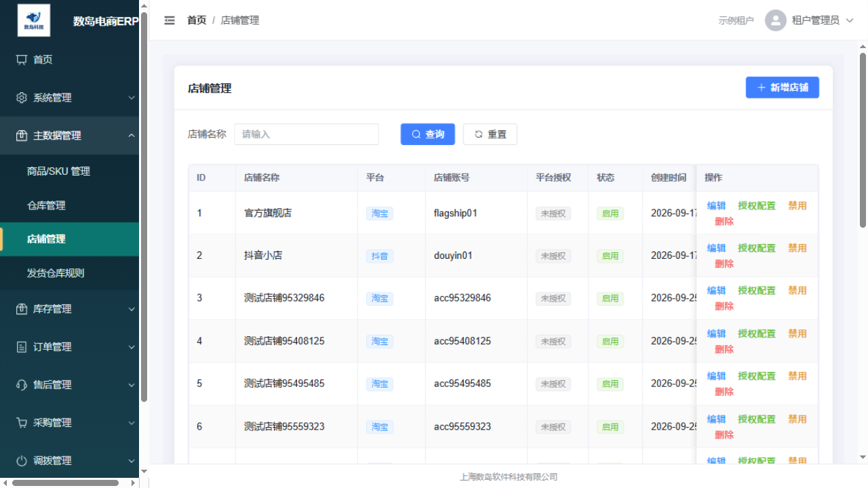Click the 售后管理 headset icon
Image resolution: width=868 pixels, height=488 pixels.
[22, 385]
